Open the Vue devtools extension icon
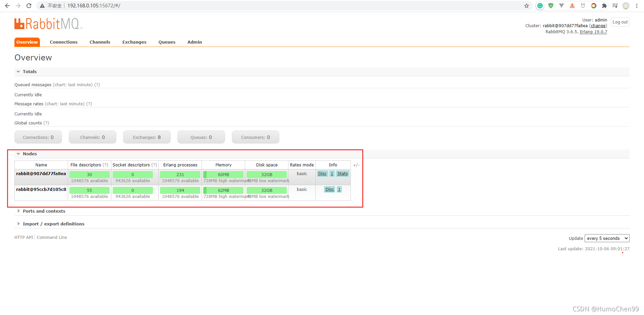The height and width of the screenshot is (315, 644). click(x=561, y=6)
